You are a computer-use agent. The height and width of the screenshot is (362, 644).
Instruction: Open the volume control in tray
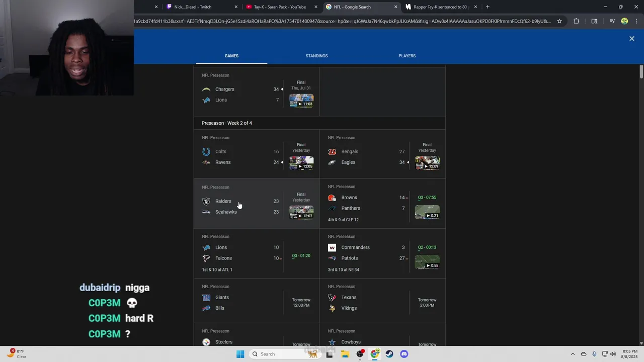point(613,354)
